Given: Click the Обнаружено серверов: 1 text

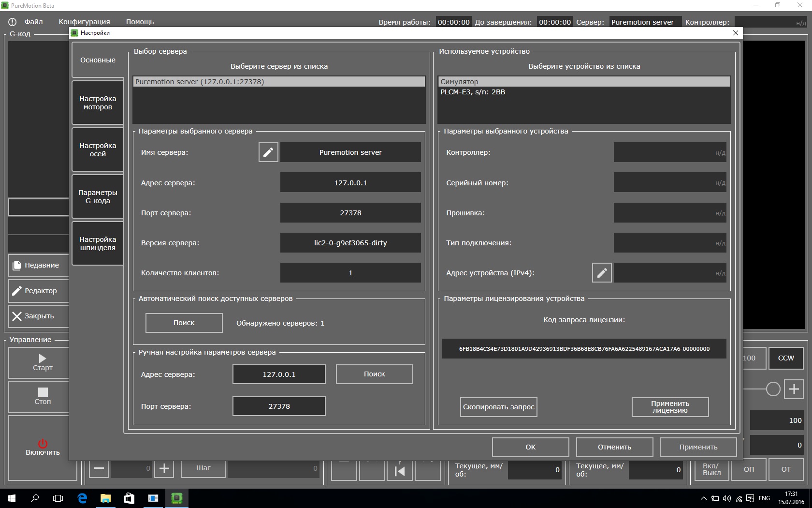Looking at the screenshot, I should (x=280, y=323).
